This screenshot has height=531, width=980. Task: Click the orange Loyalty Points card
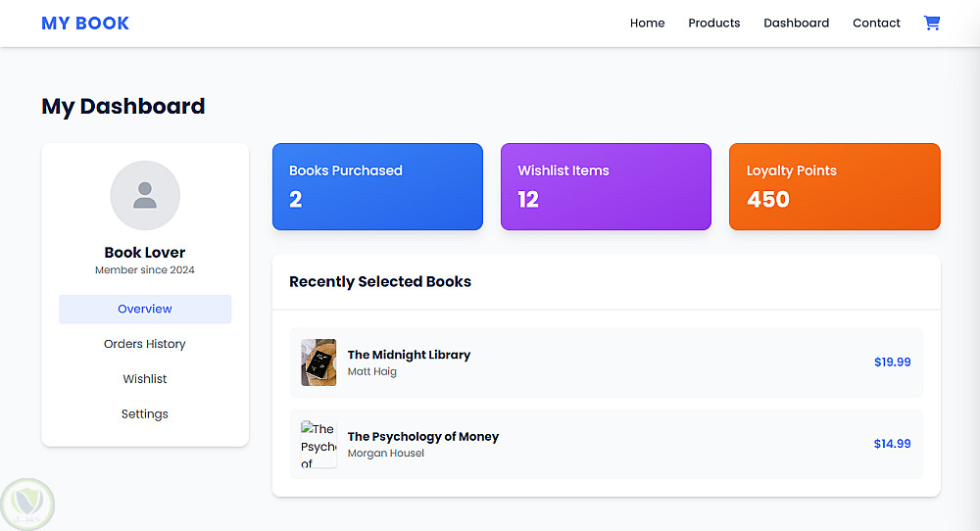point(834,187)
